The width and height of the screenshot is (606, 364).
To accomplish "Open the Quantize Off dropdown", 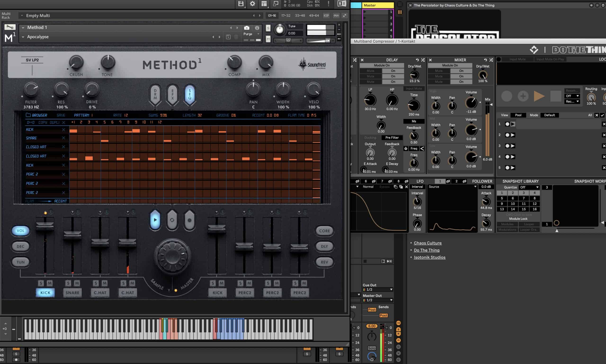I will point(529,187).
